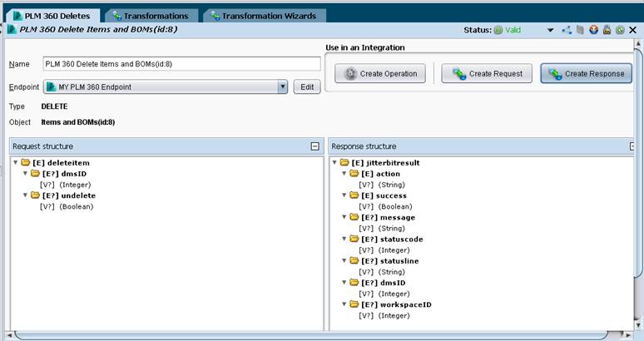Collapse the request dmsID node arrow
The height and width of the screenshot is (341, 644).
(26, 173)
